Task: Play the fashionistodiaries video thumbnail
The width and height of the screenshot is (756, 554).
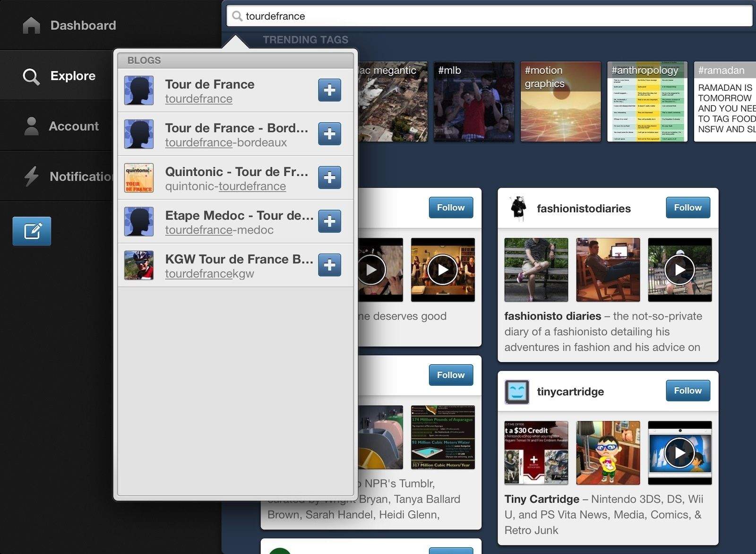Action: 679,270
